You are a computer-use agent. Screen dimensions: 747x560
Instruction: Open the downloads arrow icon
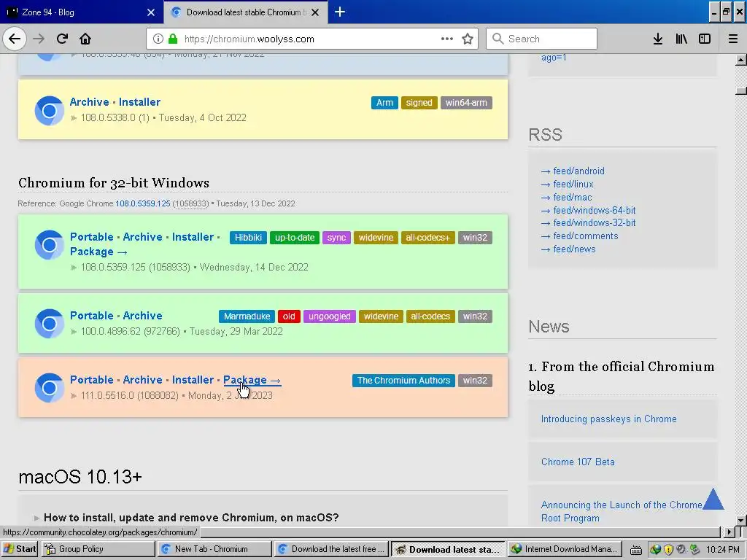pos(658,39)
